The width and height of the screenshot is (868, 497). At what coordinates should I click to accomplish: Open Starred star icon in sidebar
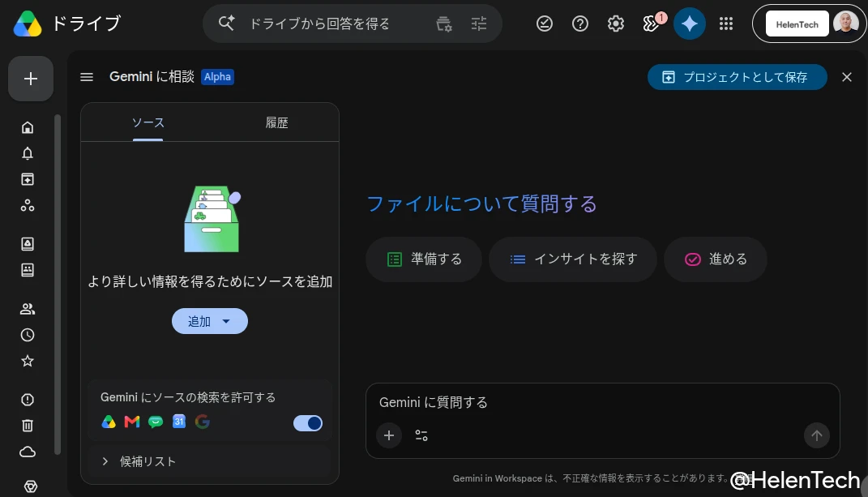(28, 362)
